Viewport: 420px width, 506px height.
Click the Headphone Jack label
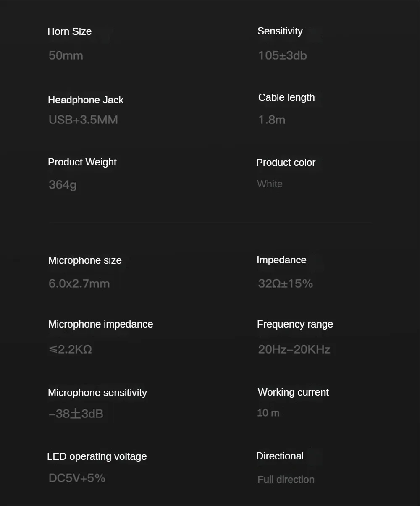tap(86, 100)
